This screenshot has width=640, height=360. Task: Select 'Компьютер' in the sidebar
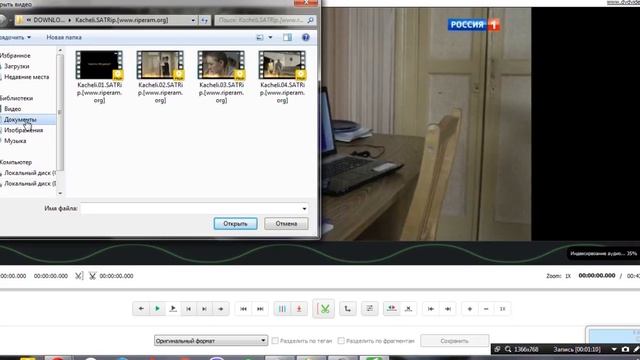pos(16,162)
